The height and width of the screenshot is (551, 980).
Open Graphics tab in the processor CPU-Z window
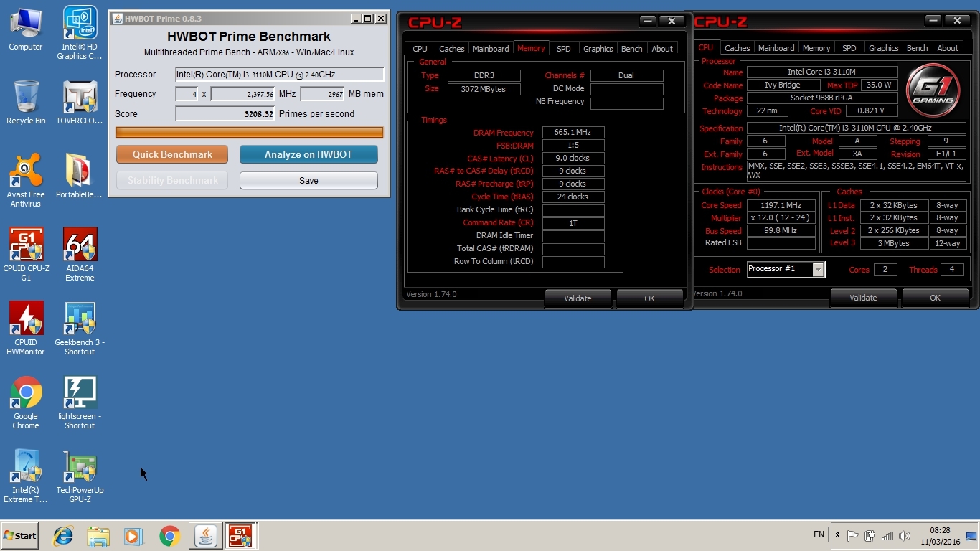coord(883,47)
